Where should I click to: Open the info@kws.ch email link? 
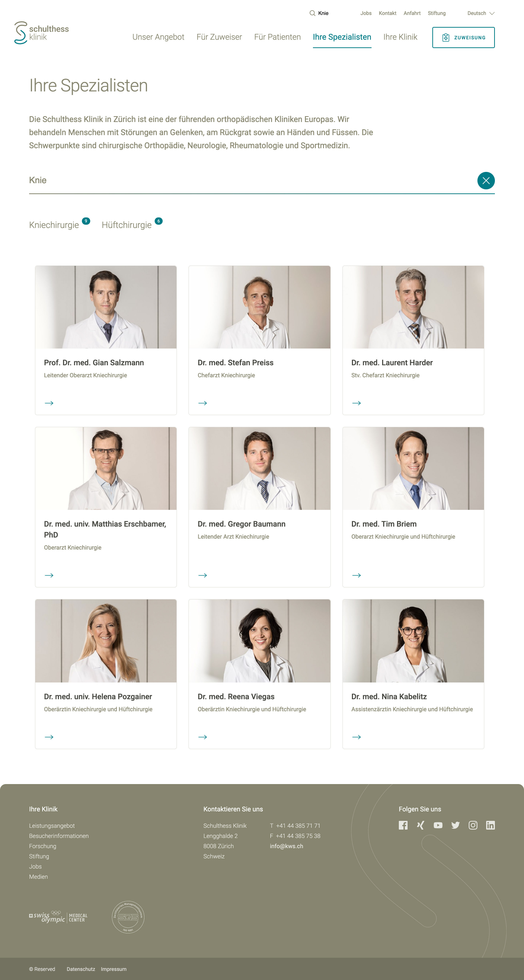286,846
